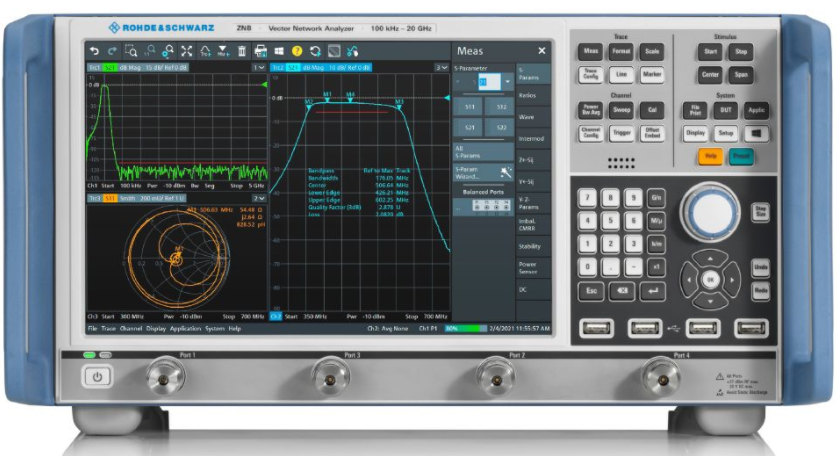837x456 pixels.
Task: Select the S21 button in the Meas panel
Action: [468, 128]
